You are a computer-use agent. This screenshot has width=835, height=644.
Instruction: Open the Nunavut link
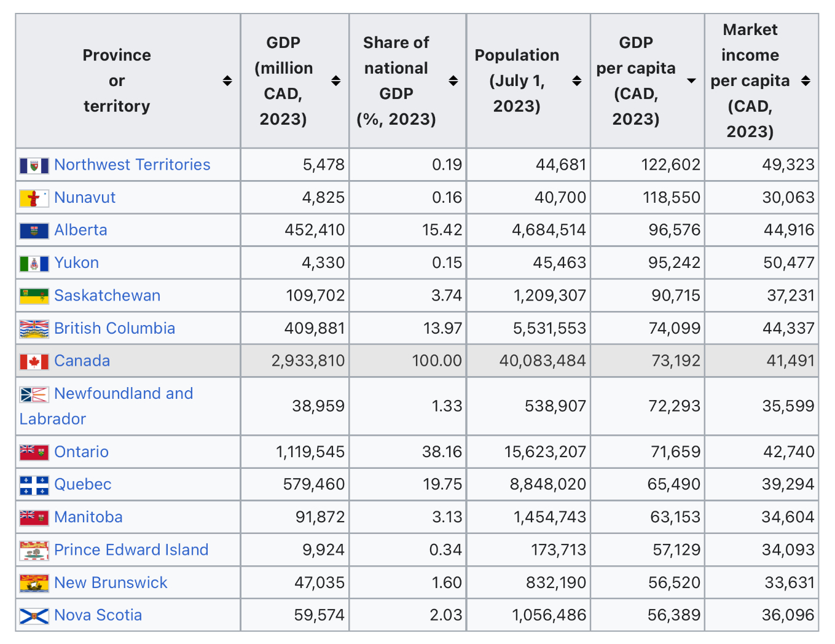[x=85, y=197]
